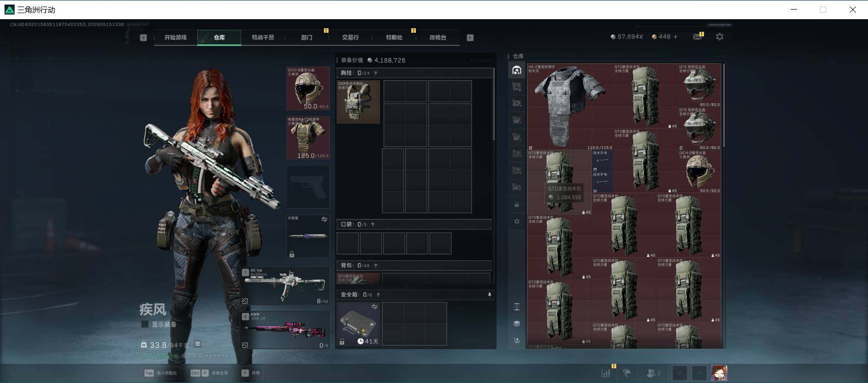This screenshot has height=383, width=868.
Task: Click the swap icon on melee knife slot
Action: [324, 220]
